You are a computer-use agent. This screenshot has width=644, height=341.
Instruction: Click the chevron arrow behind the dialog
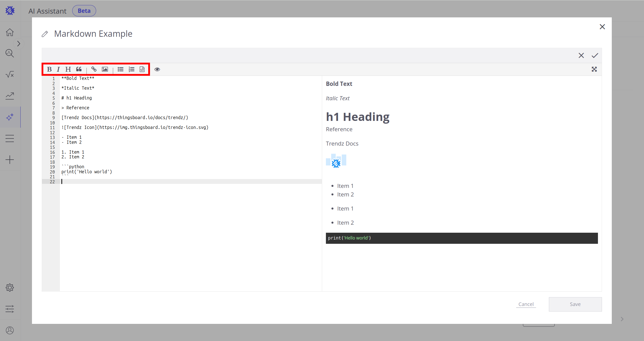[x=622, y=319]
